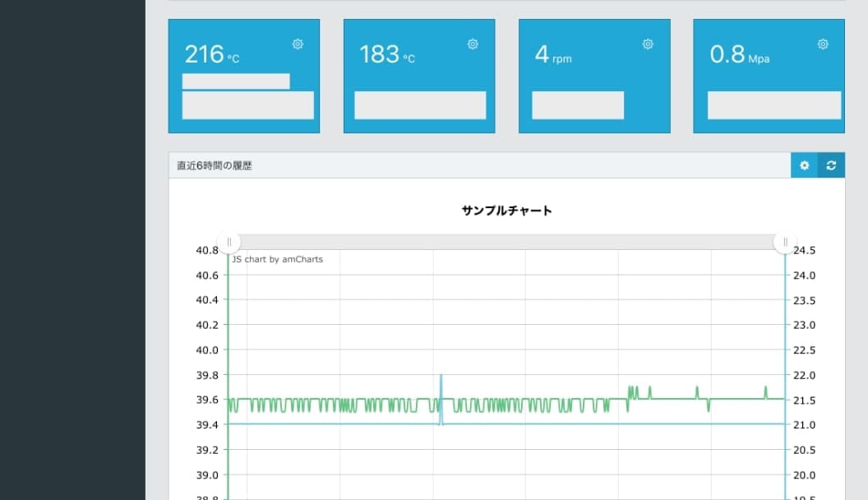Screen dimensions: 868x500
Task: Click the 22.5 right axis label
Action: tap(805, 350)
